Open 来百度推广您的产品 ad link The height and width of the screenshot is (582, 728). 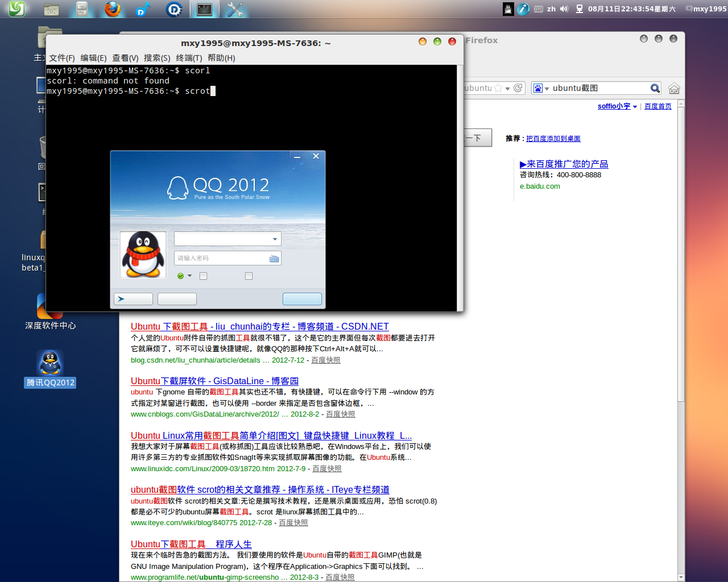pos(564,164)
